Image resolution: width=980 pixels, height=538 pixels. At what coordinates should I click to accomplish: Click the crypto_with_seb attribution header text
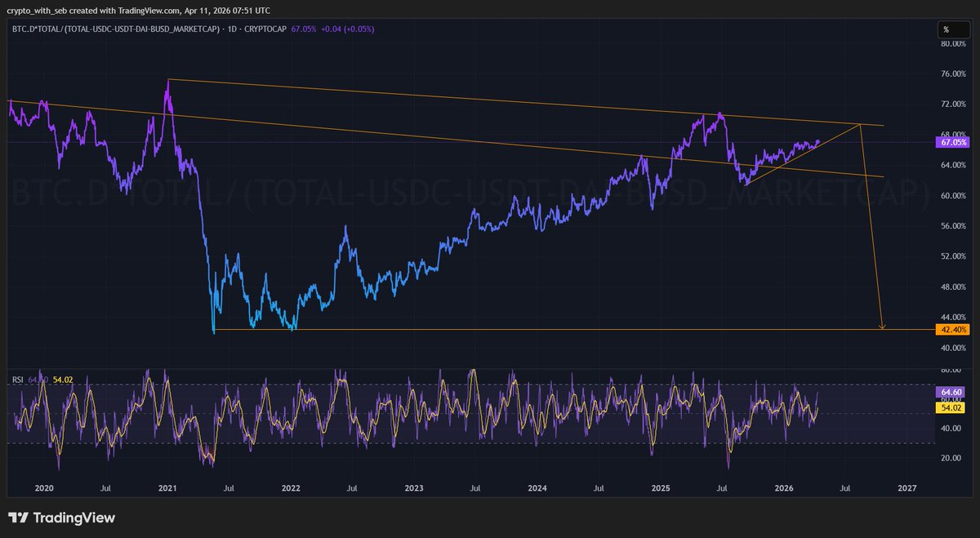139,10
